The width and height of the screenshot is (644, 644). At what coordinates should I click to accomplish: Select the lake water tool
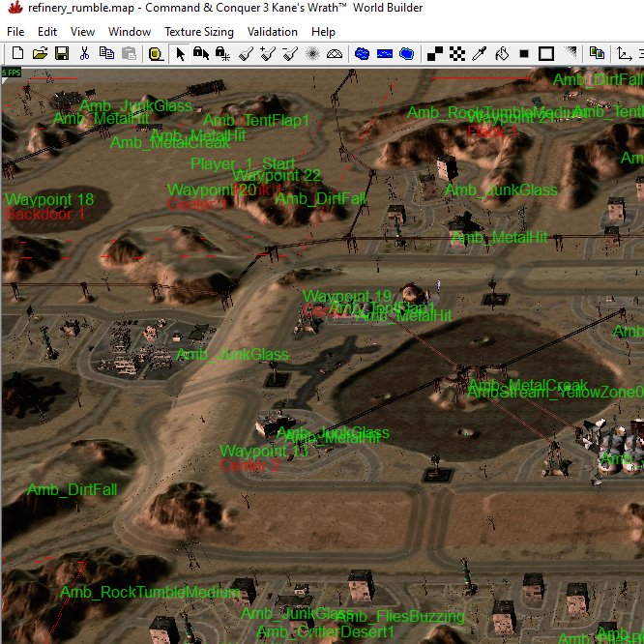point(362,54)
